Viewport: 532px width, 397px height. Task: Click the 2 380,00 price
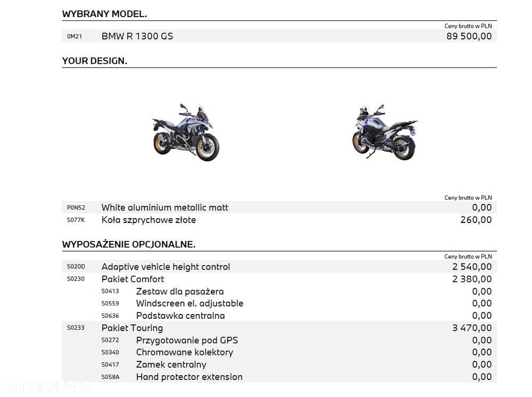point(472,279)
